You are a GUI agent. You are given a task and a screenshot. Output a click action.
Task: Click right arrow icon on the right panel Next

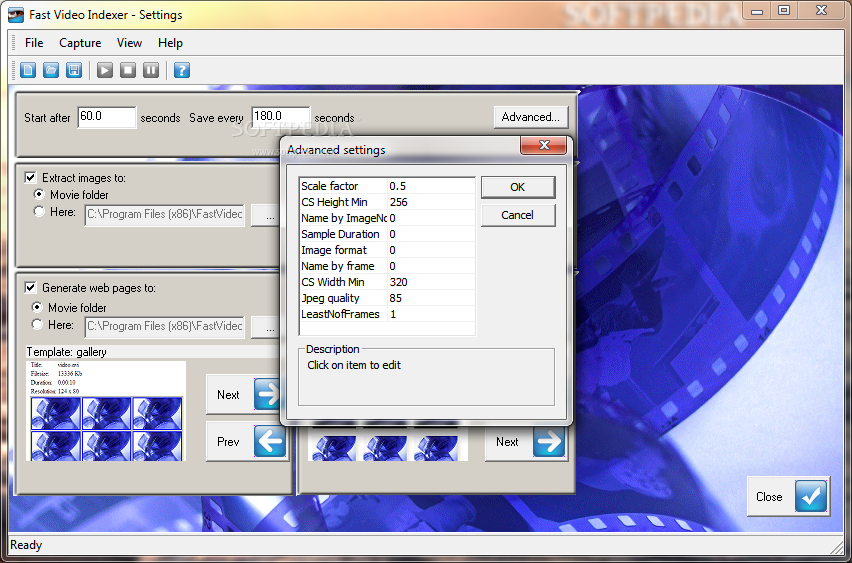[x=549, y=441]
